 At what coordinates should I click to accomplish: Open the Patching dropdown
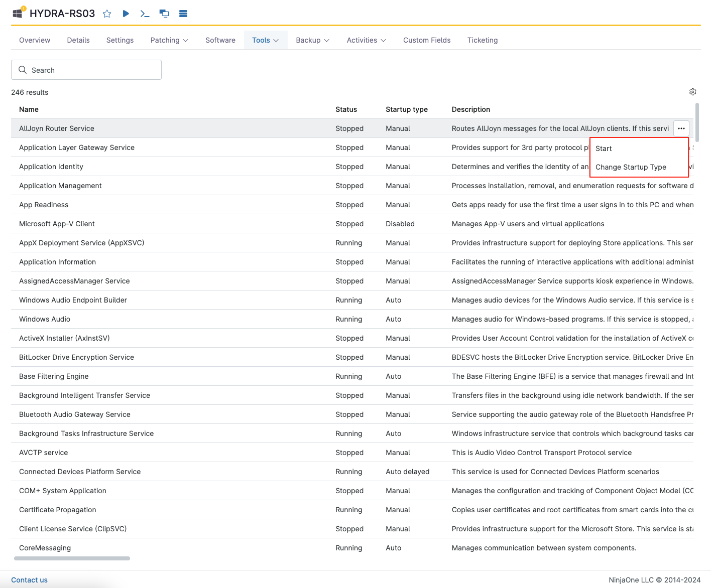(169, 40)
